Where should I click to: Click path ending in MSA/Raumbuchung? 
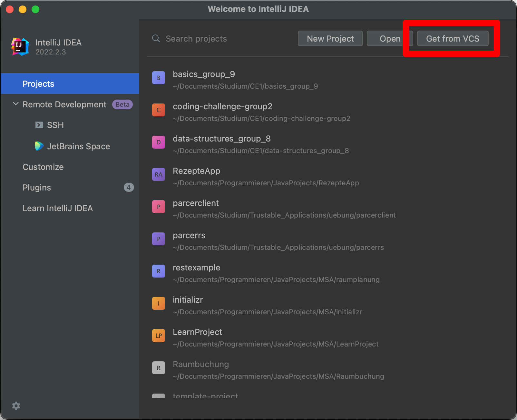pos(278,376)
